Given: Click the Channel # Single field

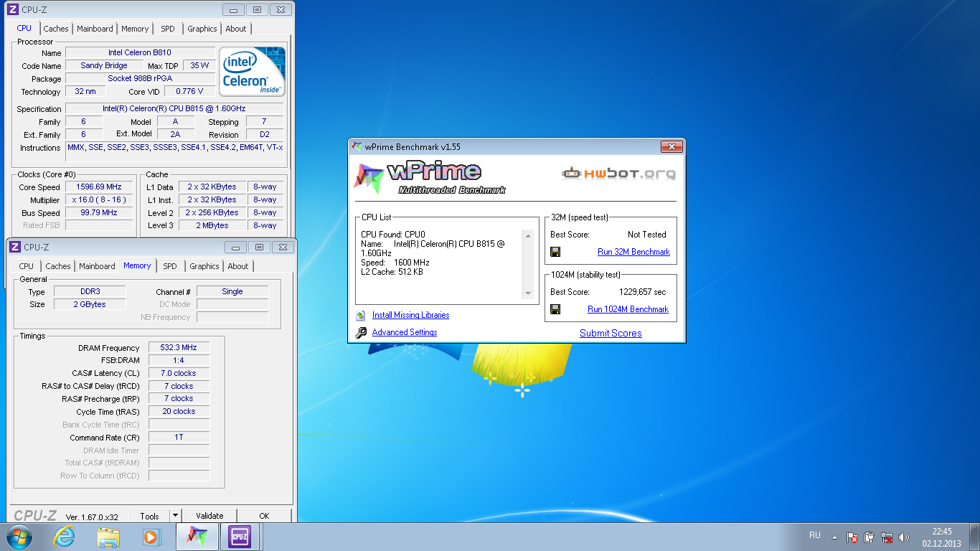Looking at the screenshot, I should tap(232, 291).
